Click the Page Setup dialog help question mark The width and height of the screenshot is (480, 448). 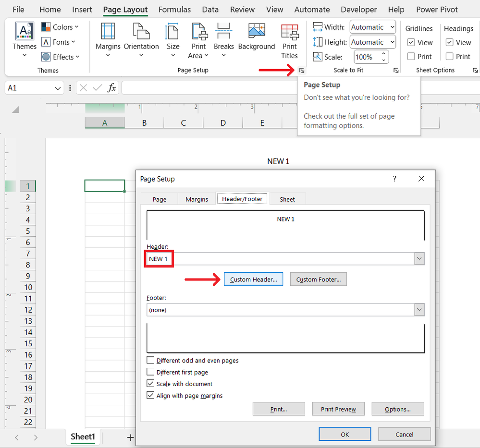pos(394,179)
